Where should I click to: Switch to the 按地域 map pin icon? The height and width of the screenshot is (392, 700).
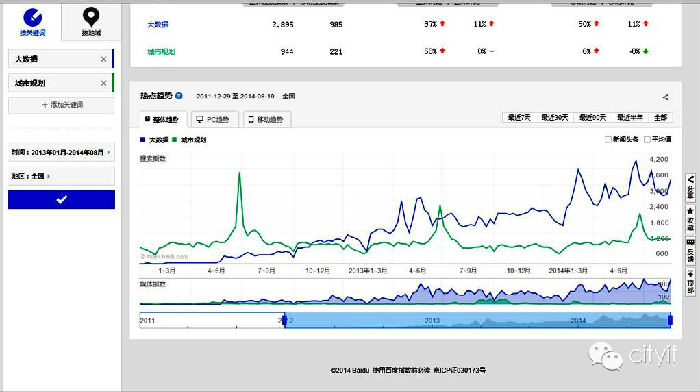(91, 17)
